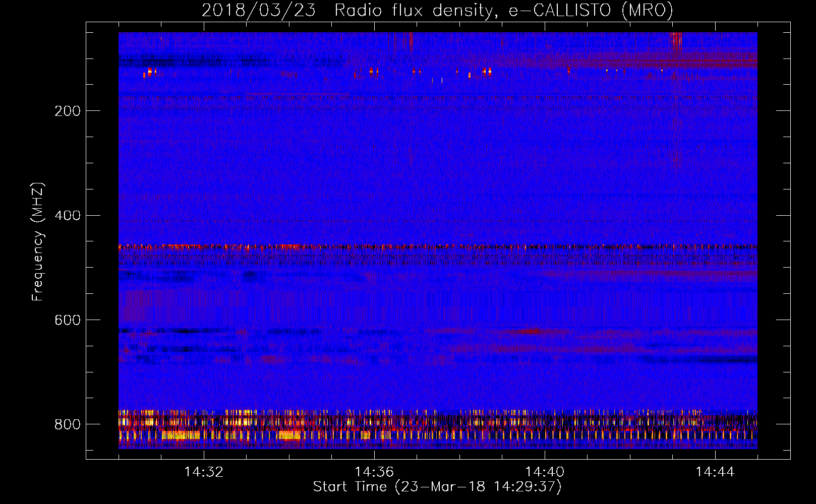816x504 pixels.
Task: Click the 14:44 time tick label
Action: pos(715,472)
